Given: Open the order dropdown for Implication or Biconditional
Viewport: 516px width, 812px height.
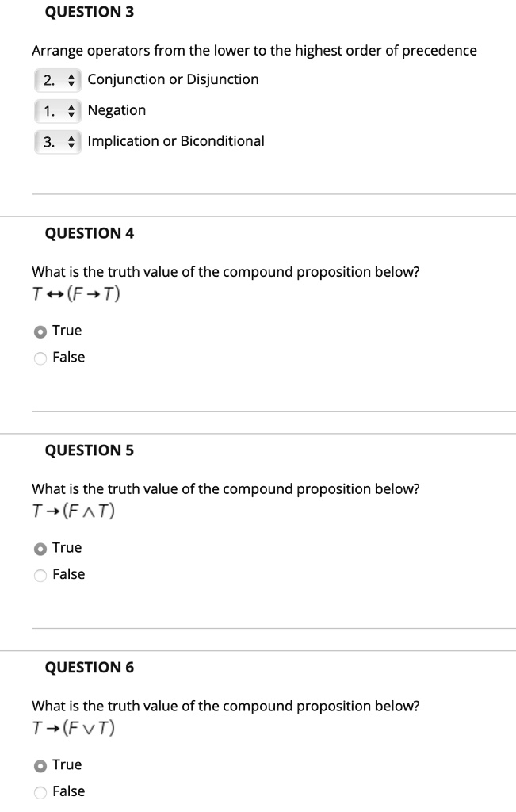Looking at the screenshot, I should pos(57,140).
